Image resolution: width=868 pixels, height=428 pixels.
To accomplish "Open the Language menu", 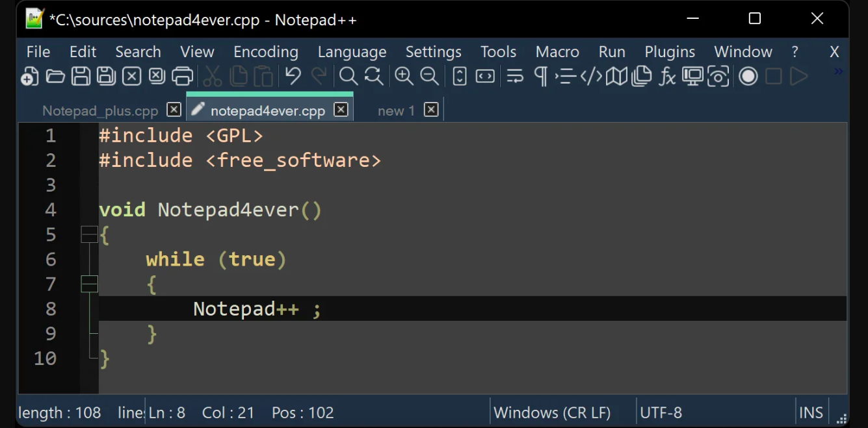I will pos(352,52).
